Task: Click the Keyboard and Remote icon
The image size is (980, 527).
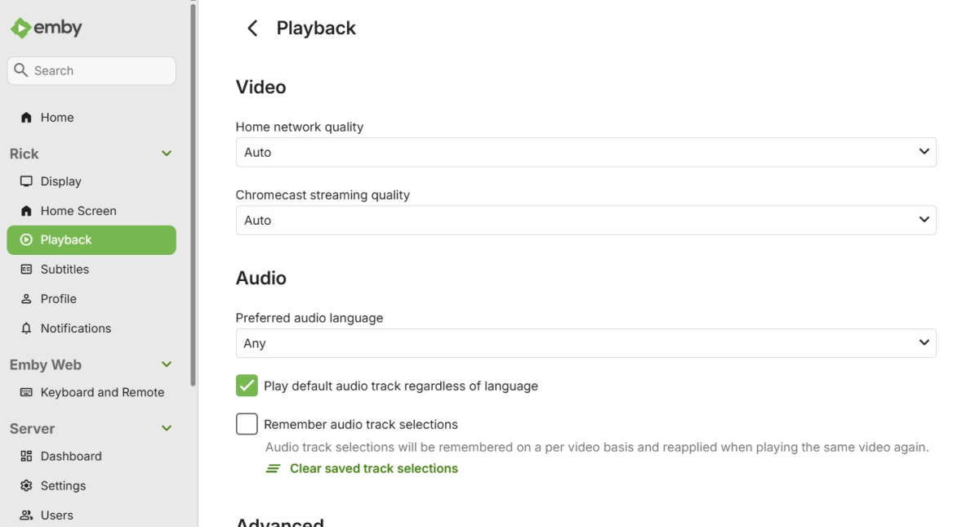Action: pyautogui.click(x=26, y=392)
